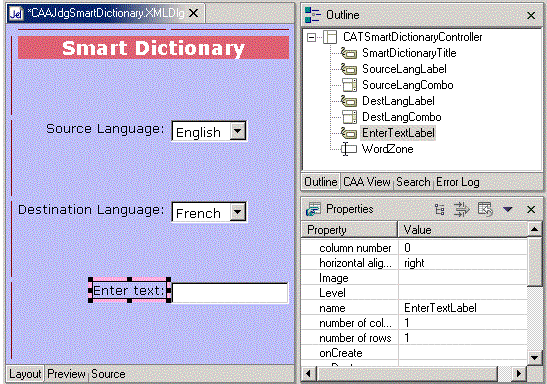The height and width of the screenshot is (384, 547).
Task: Select SourceLangLabel in the Outline tree
Action: click(x=404, y=69)
